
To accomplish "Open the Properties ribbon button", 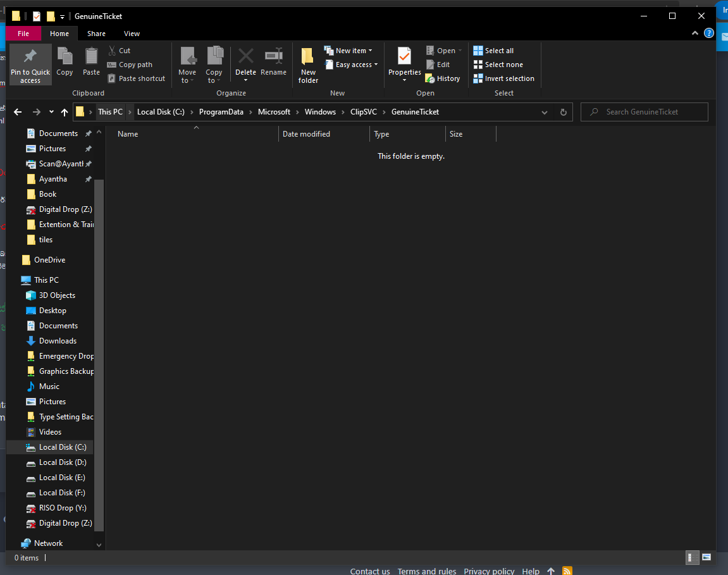I will 404,65.
